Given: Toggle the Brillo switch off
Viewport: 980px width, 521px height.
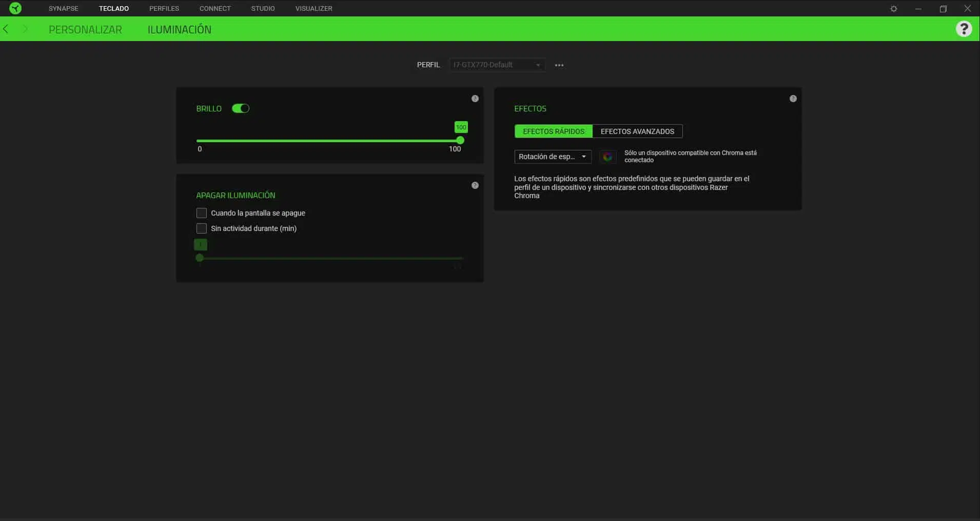Looking at the screenshot, I should (x=241, y=108).
